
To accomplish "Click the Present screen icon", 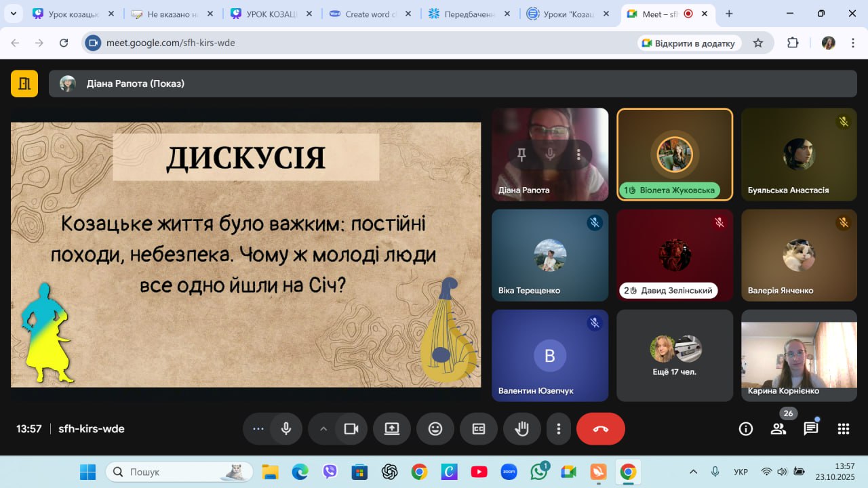I will point(391,429).
